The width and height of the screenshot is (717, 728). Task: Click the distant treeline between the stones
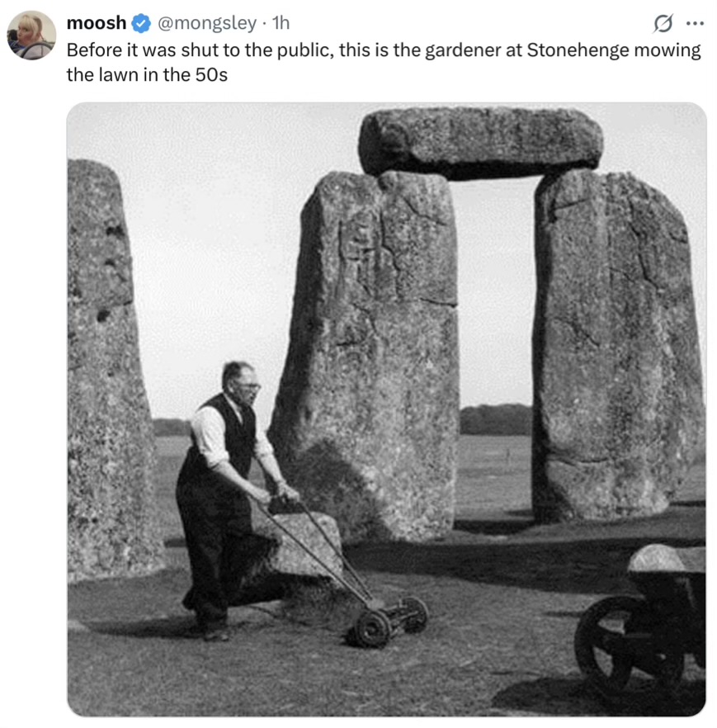pos(496,419)
